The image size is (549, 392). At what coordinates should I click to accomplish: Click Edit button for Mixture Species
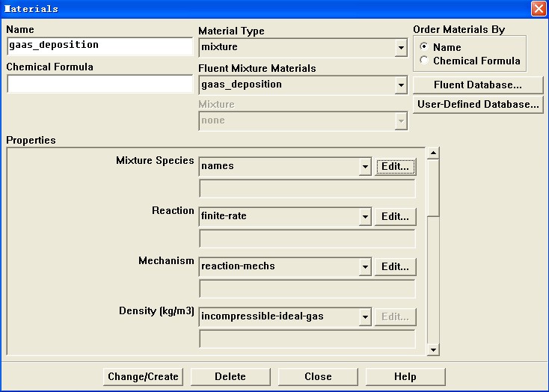tap(395, 167)
